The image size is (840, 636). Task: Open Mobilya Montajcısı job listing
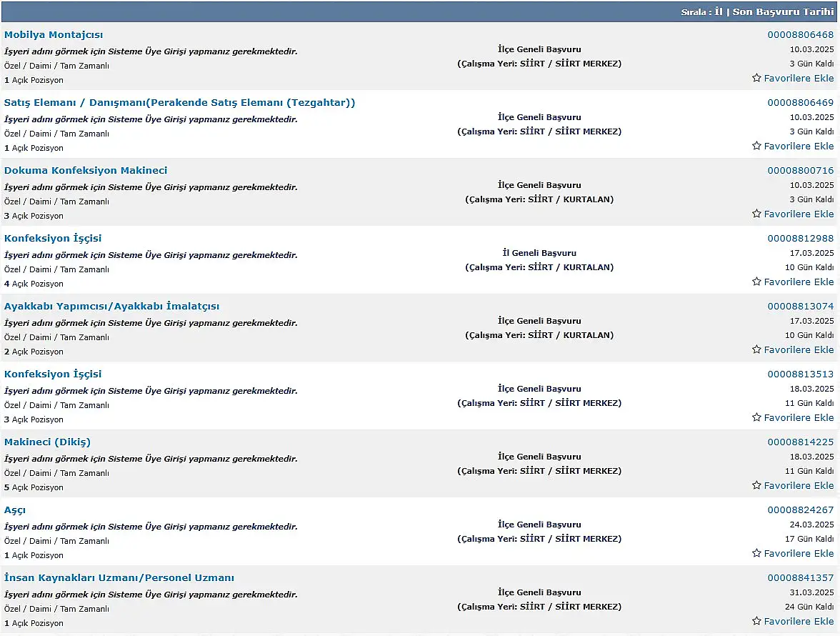pyautogui.click(x=54, y=35)
